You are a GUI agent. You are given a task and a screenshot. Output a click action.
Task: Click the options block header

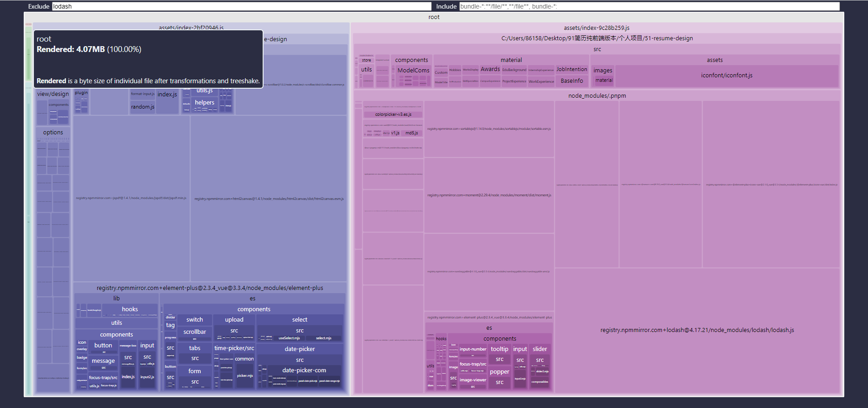click(x=53, y=133)
